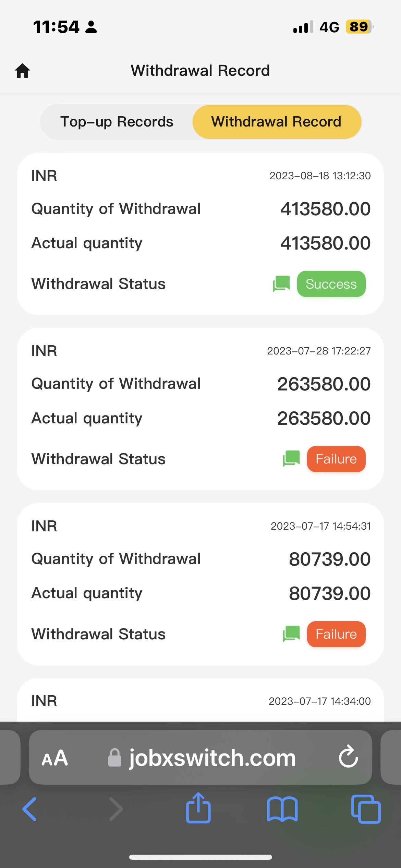Image resolution: width=401 pixels, height=868 pixels.
Task: Tap jobxswitch.com address bar
Action: click(212, 758)
